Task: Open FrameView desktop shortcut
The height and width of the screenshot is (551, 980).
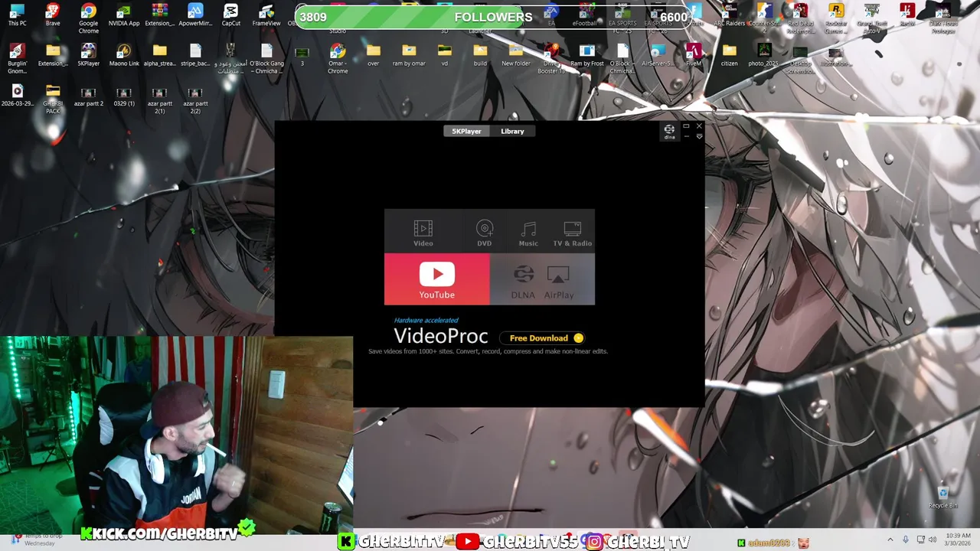Action: [x=266, y=15]
